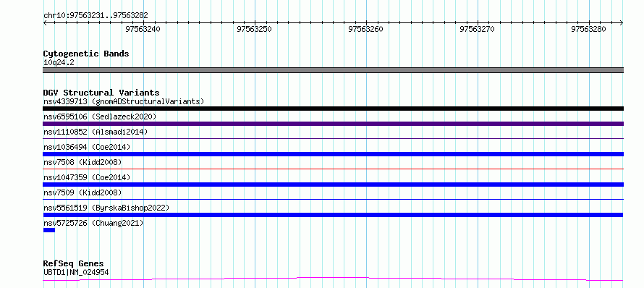
Task: Click nsv7509 (Kidd2008) label
Action: click(x=82, y=192)
